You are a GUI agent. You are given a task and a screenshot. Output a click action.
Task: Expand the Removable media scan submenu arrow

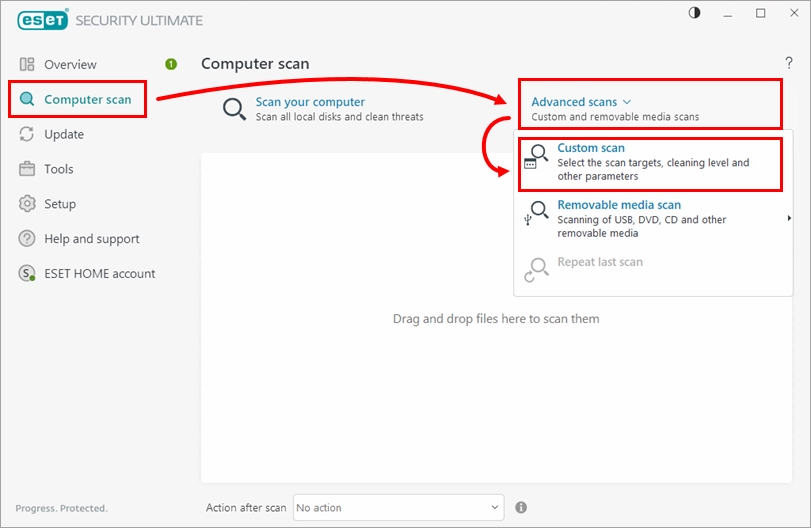click(x=789, y=218)
